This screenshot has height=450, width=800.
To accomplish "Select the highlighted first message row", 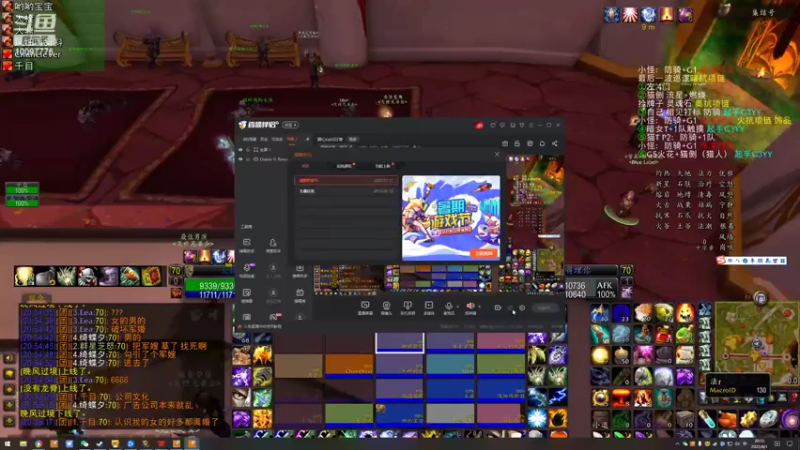I will pos(346,180).
